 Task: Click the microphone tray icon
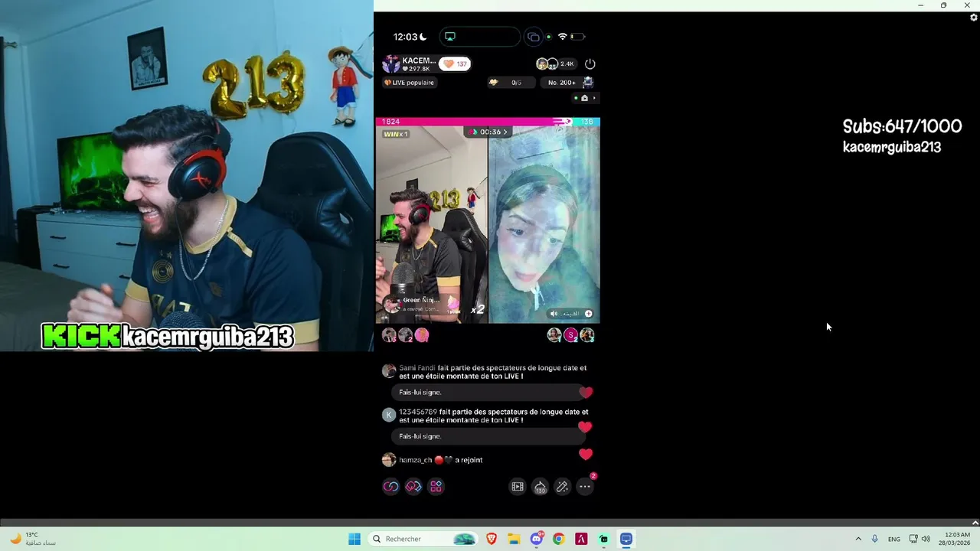[x=874, y=539]
